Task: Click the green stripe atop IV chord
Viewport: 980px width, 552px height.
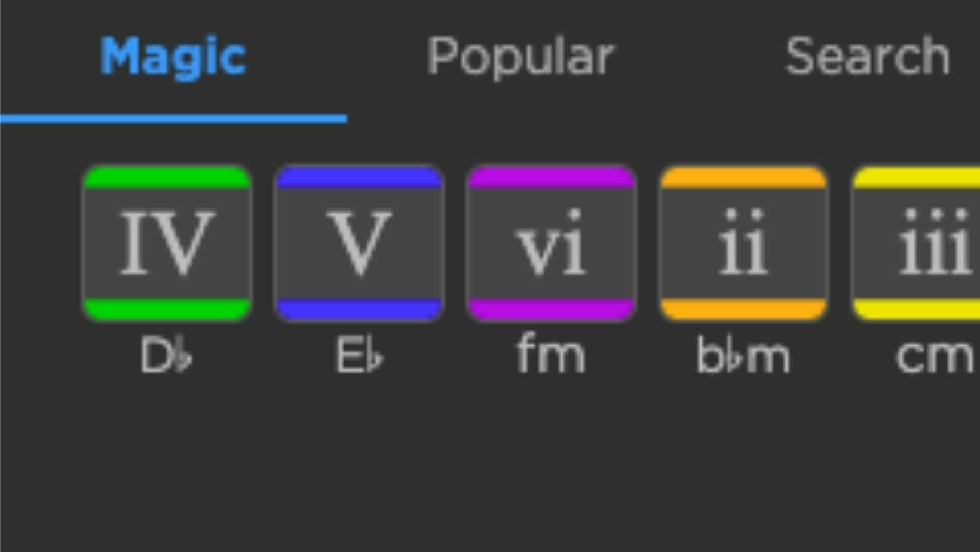Action: [x=167, y=178]
